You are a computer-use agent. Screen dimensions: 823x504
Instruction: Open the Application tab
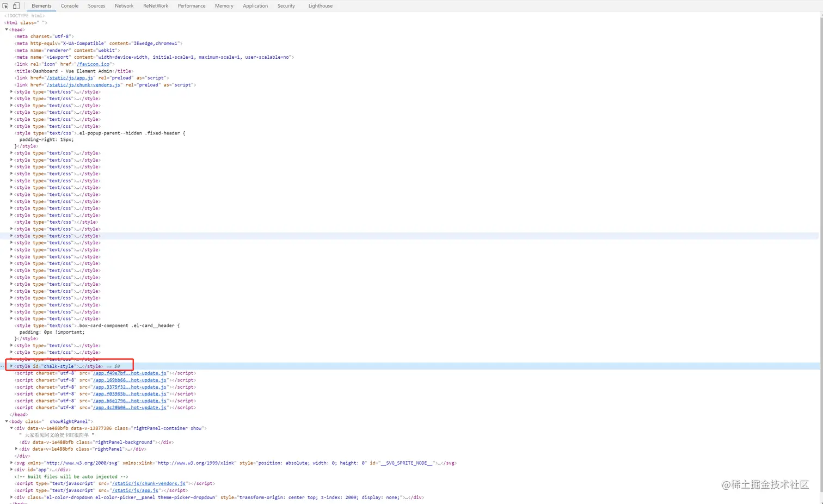(x=255, y=5)
